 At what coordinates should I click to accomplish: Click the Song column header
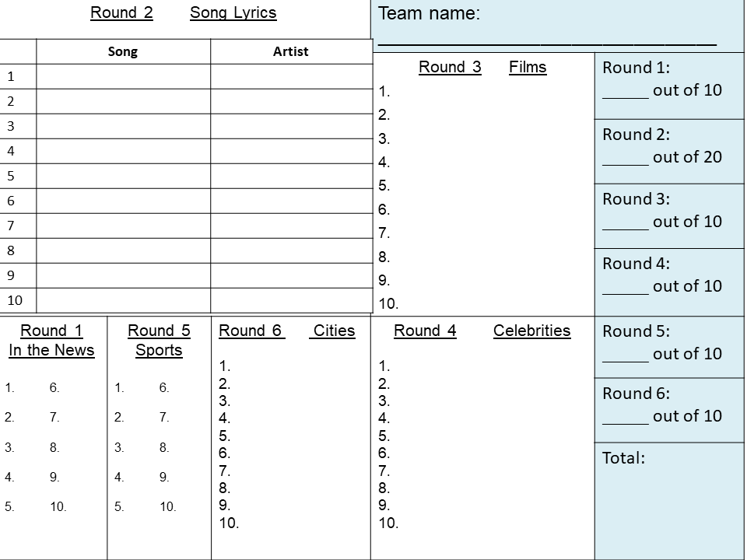click(124, 51)
